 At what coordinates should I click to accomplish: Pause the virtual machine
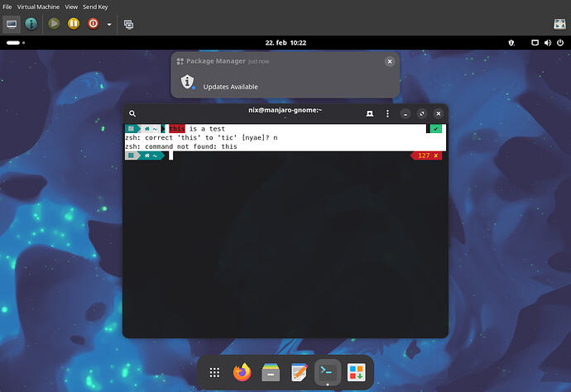[73, 24]
